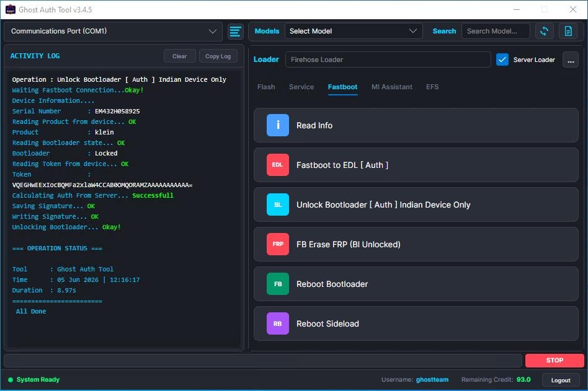
Task: Click the progress bar beside STOP
Action: pos(263,361)
